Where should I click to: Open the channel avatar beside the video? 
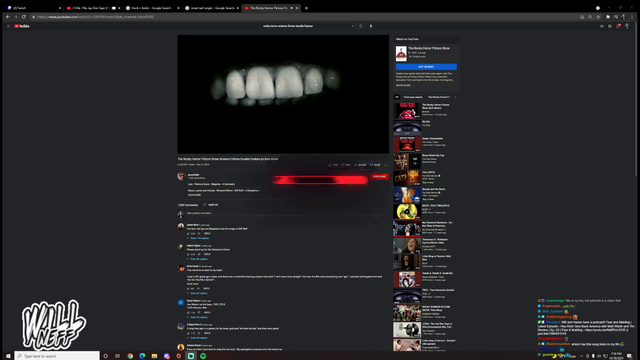tap(181, 176)
